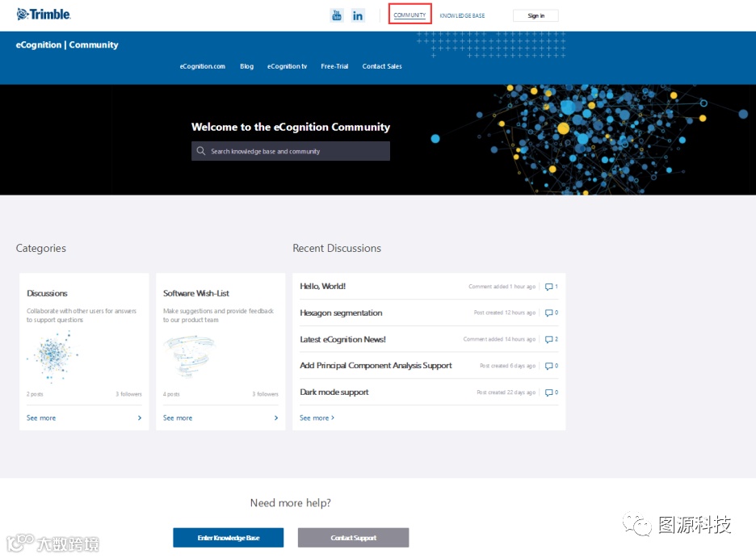Open the Blog menu link
Screen dimensions: 756x558
[246, 66]
